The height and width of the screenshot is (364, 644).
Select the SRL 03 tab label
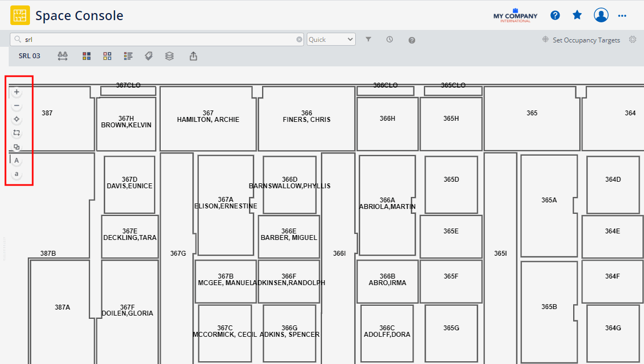click(30, 55)
